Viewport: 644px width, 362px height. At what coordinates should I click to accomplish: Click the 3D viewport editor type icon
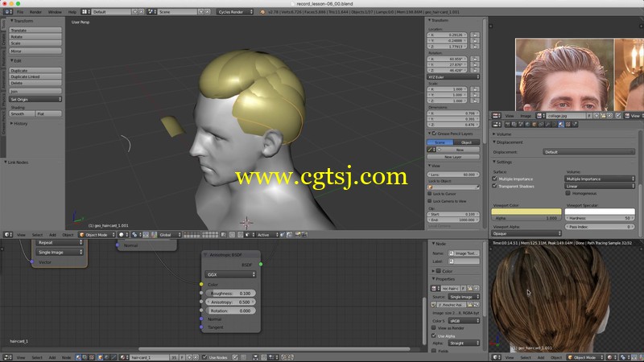(x=6, y=235)
